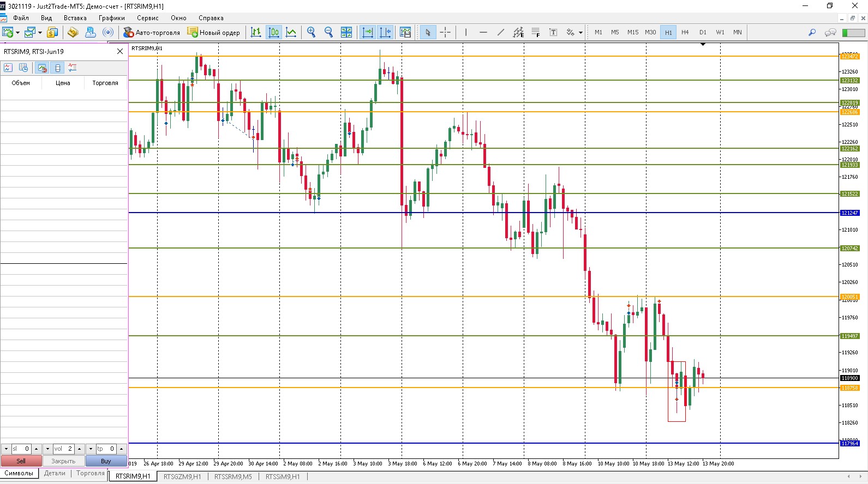
Task: Focus the vol input field
Action: (63, 449)
